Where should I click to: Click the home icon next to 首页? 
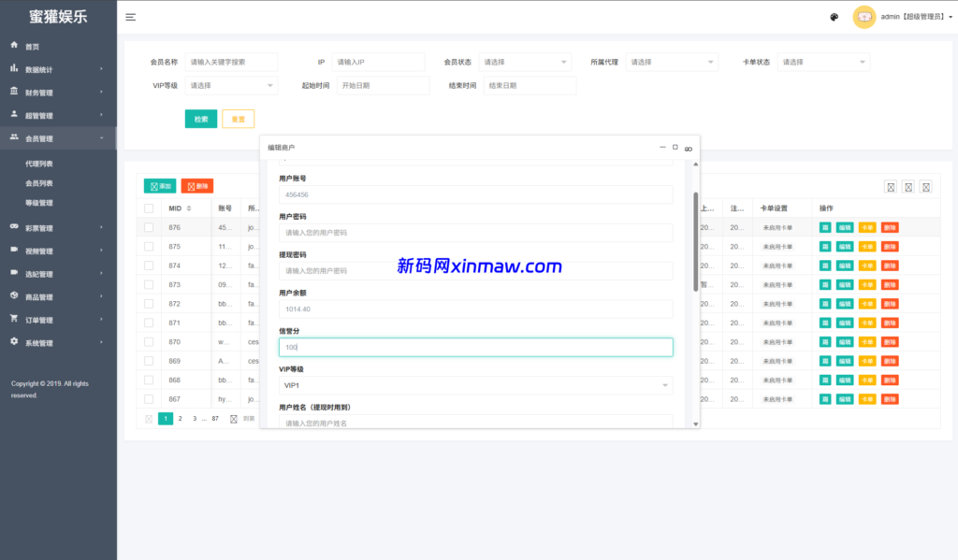(13, 44)
